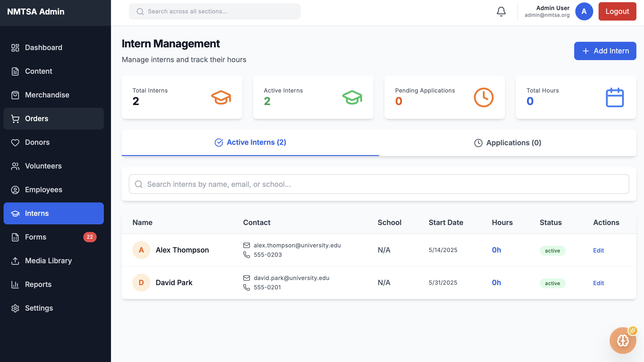The image size is (644, 362).
Task: Open Media Library in sidebar
Action: (x=48, y=261)
